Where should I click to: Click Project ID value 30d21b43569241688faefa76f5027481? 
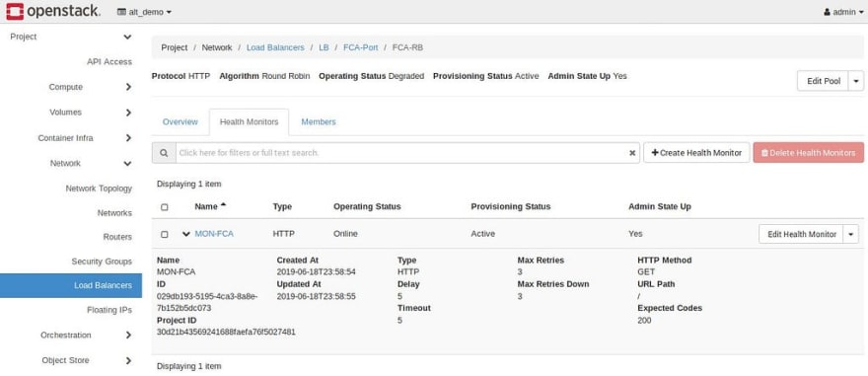click(x=226, y=333)
